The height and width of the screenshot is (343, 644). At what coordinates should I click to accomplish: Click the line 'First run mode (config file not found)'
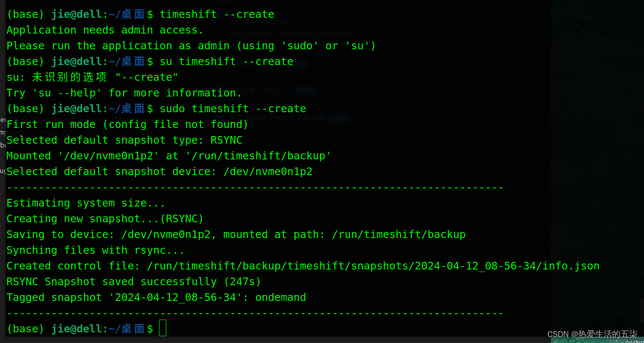click(x=127, y=125)
